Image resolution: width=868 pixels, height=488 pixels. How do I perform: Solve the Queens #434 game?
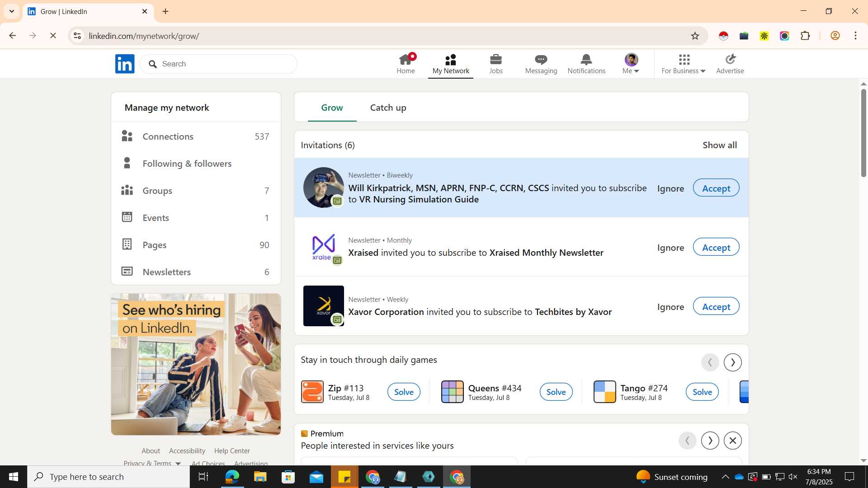pos(556,392)
